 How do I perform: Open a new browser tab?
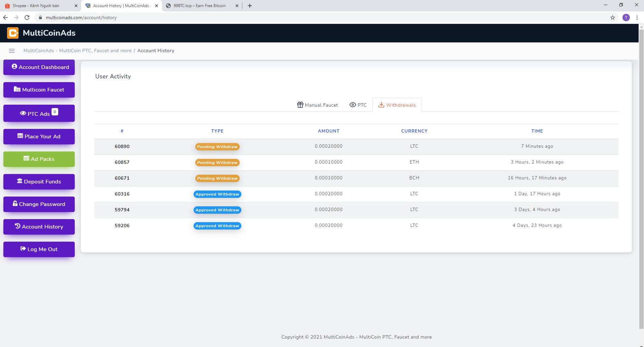coord(249,6)
